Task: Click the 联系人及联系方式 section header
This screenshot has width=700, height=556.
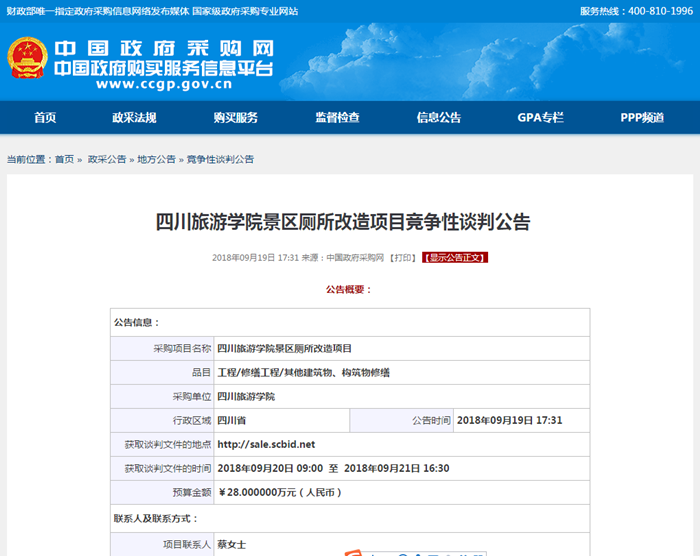Action: (x=350, y=518)
